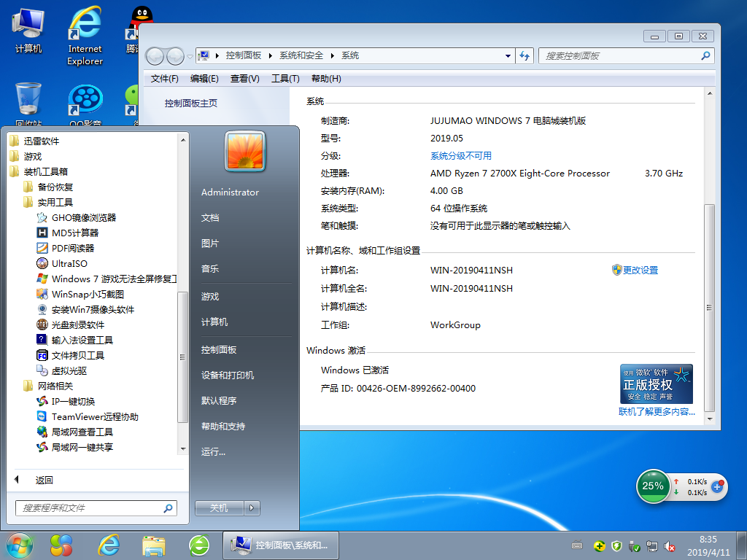Viewport: 747px width, 560px height.
Task: Click the 更改设置 link
Action: [640, 270]
